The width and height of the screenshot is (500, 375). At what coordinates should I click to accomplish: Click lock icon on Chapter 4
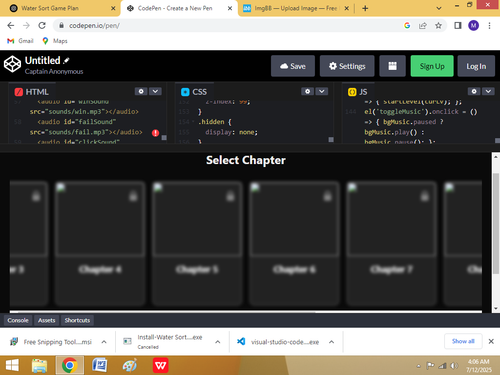click(x=133, y=196)
